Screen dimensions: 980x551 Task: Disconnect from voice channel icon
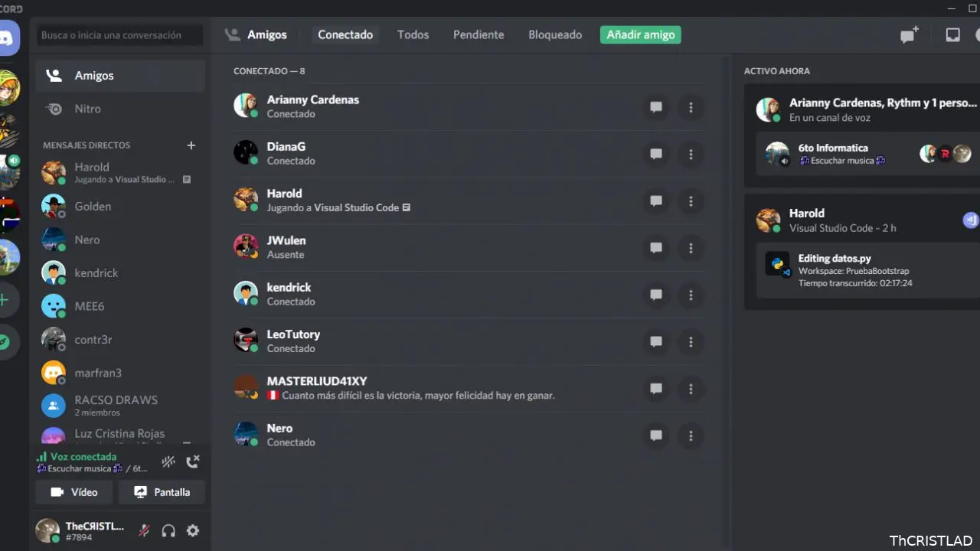(x=193, y=461)
